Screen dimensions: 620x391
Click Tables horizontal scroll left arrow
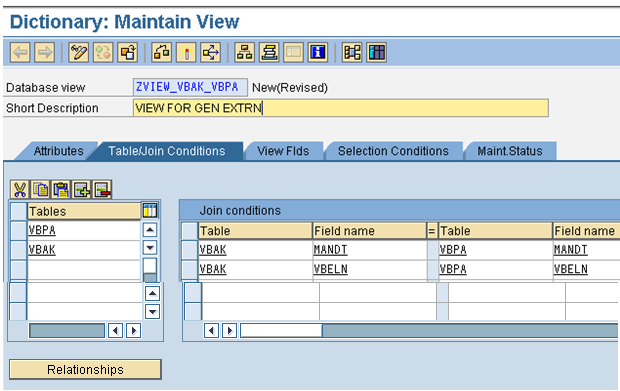click(x=115, y=331)
